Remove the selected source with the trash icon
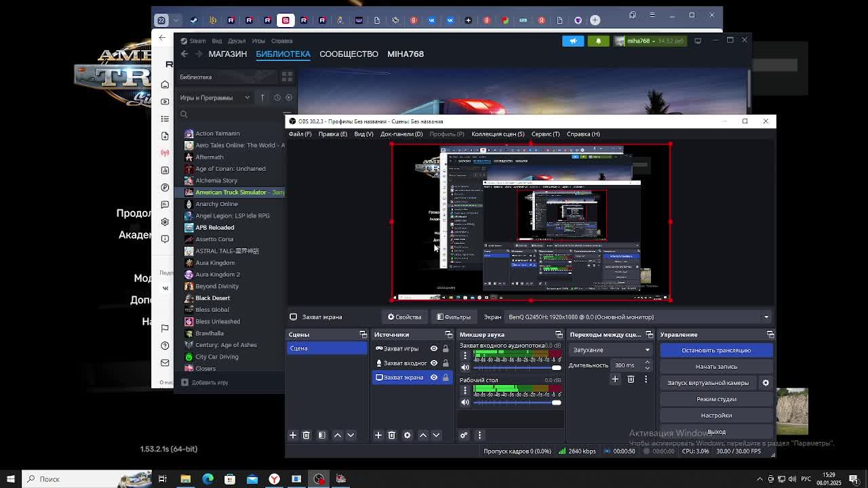Viewport: 868px width, 488px height. pyautogui.click(x=391, y=435)
